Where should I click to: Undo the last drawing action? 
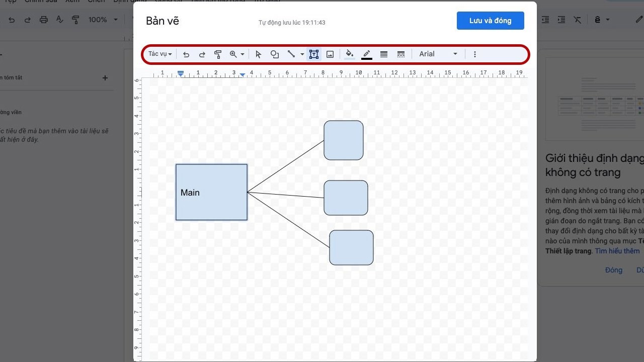click(186, 54)
